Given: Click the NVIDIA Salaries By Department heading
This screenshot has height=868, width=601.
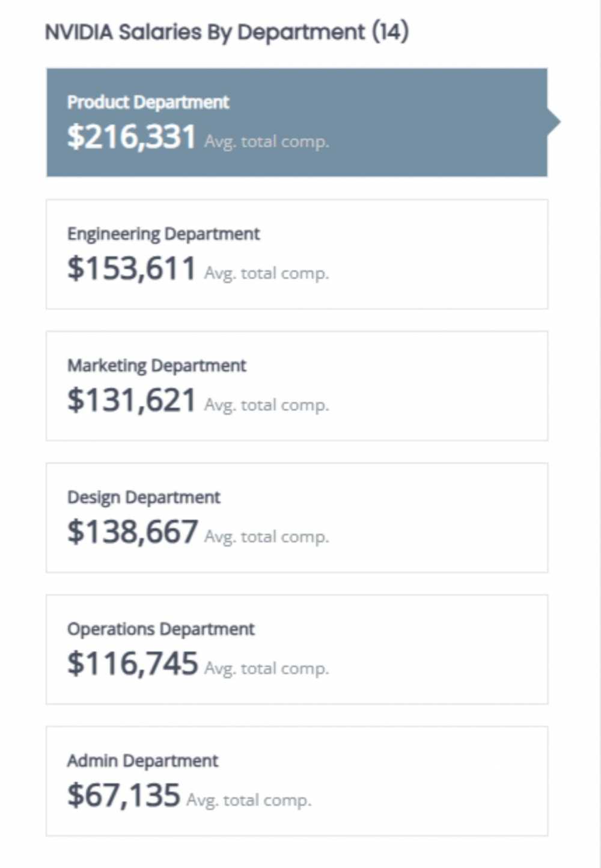Looking at the screenshot, I should (x=227, y=32).
